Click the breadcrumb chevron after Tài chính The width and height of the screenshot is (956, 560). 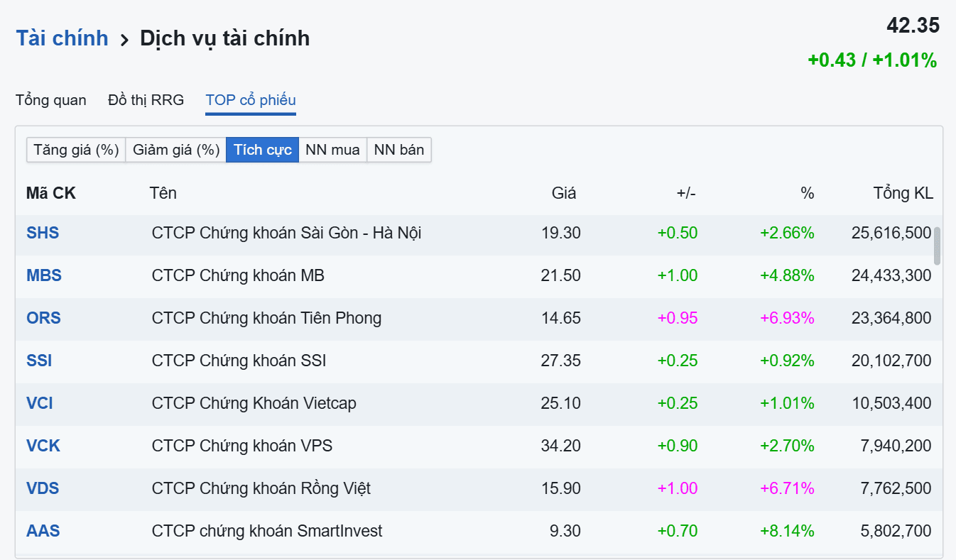click(124, 40)
